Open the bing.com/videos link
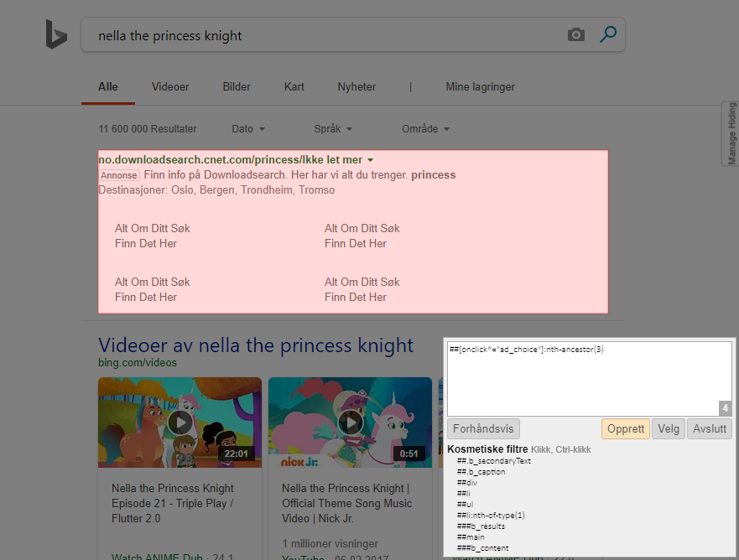This screenshot has height=560, width=739. 138,363
